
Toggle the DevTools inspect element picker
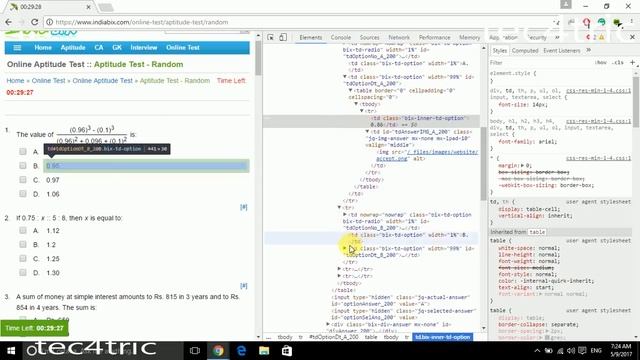[x=270, y=37]
